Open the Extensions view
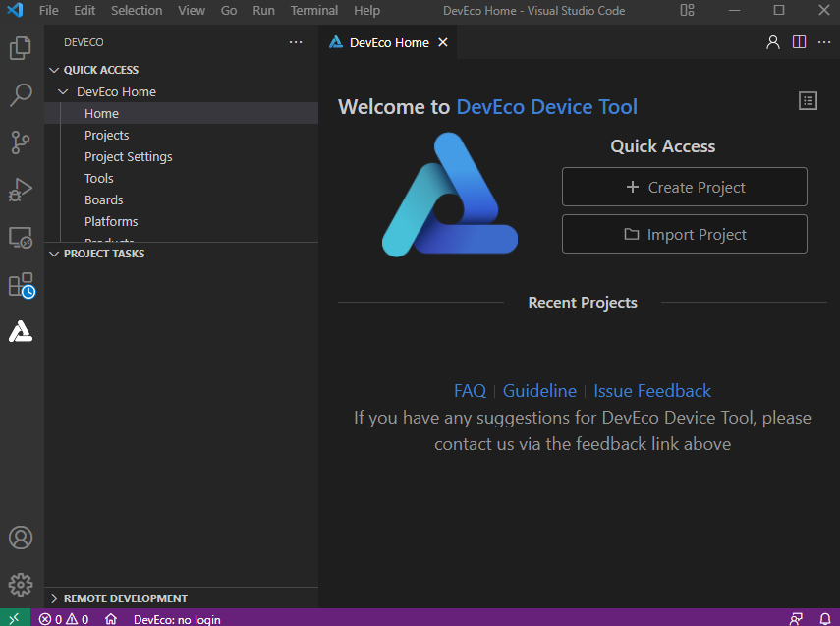 (x=22, y=285)
